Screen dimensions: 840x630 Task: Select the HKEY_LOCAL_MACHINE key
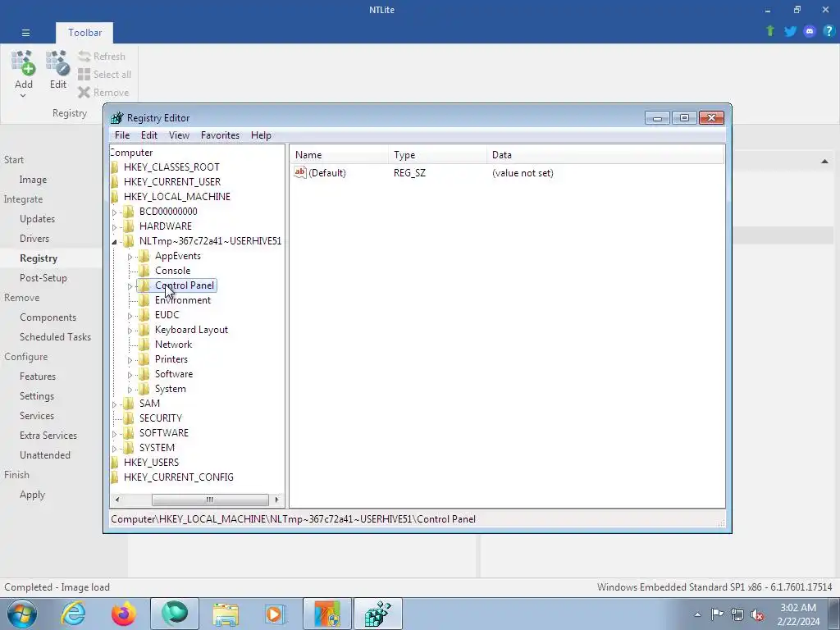tap(177, 197)
